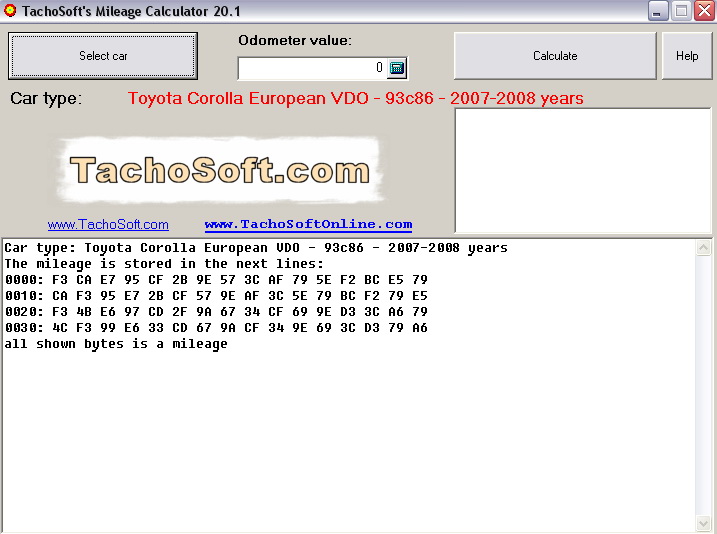
Task: Click the TachoSoft app icon in title bar
Action: pyautogui.click(x=10, y=11)
